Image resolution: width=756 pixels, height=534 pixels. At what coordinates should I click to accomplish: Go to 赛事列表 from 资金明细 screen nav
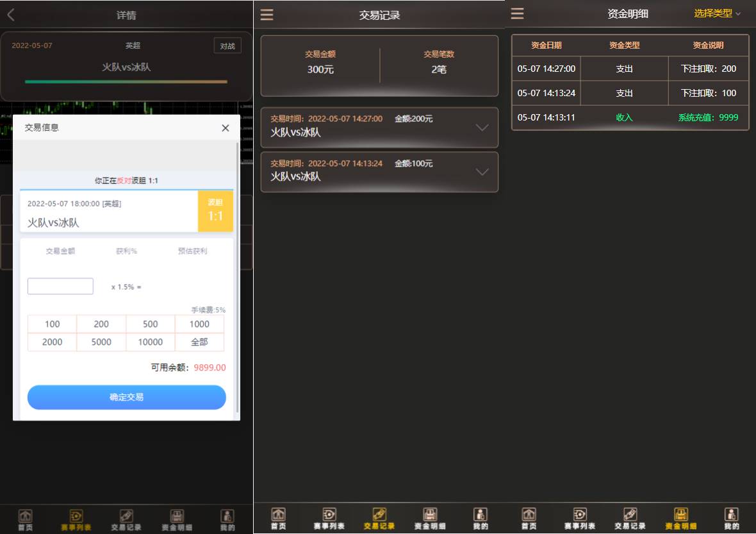[x=580, y=519]
